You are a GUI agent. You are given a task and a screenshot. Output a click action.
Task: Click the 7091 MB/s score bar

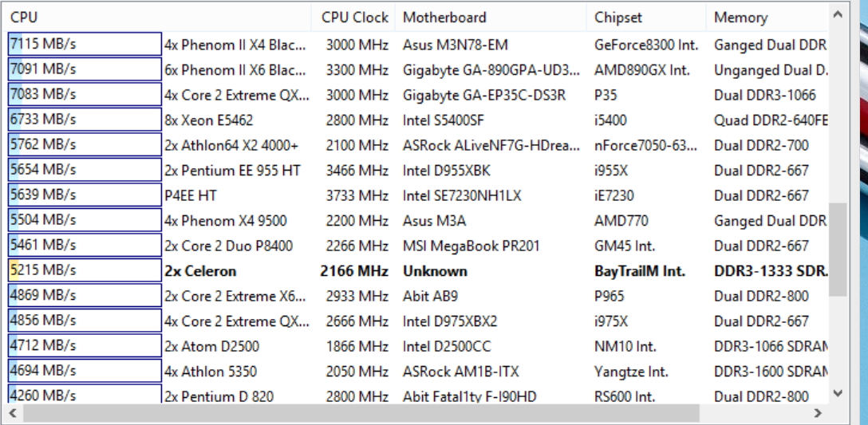[x=85, y=69]
